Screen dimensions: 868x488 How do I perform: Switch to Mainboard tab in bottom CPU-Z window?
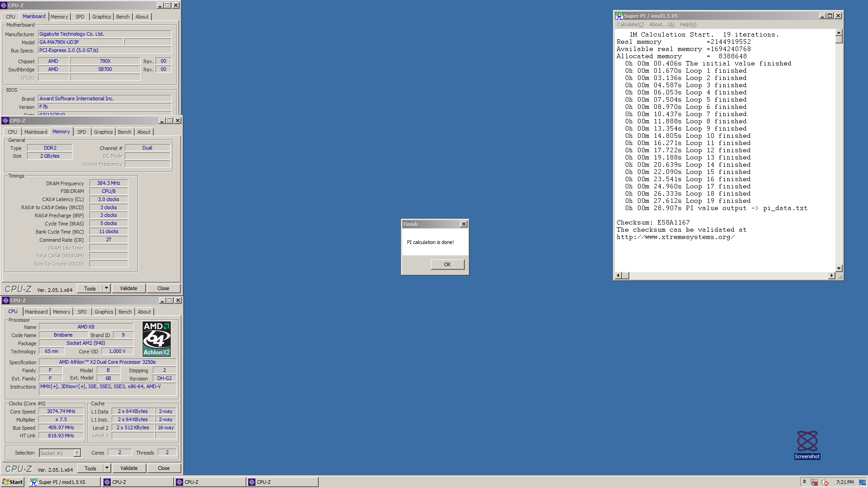(x=36, y=312)
